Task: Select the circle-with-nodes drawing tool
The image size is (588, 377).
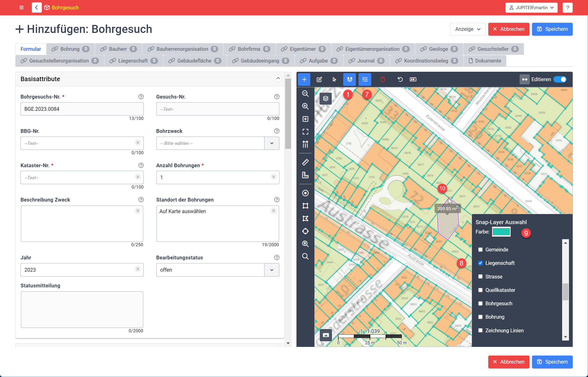Action: tap(305, 231)
